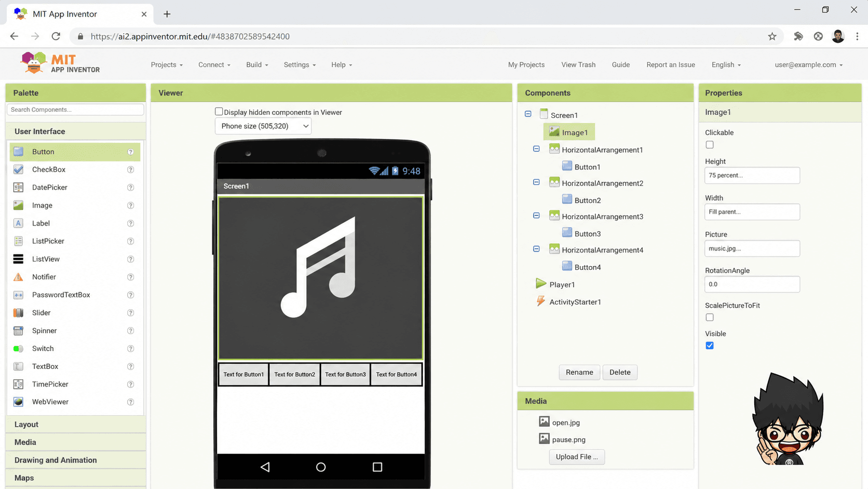Screen dimensions: 868x489
Task: Collapse the Screen1 tree node
Action: pyautogui.click(x=528, y=114)
